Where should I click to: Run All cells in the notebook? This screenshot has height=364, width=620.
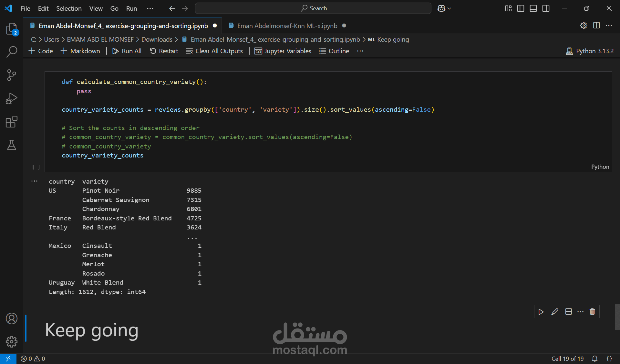click(127, 51)
